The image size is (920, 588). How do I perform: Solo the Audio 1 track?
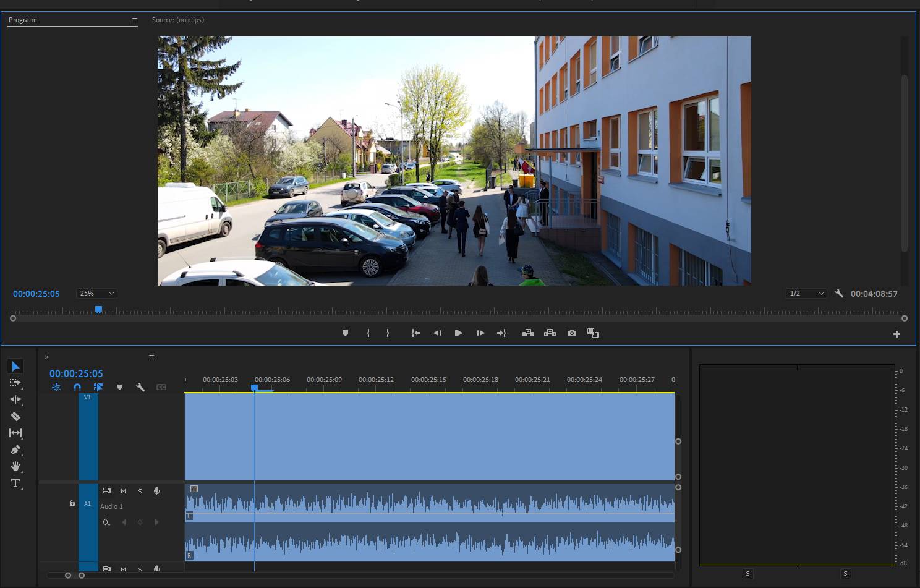click(x=140, y=491)
